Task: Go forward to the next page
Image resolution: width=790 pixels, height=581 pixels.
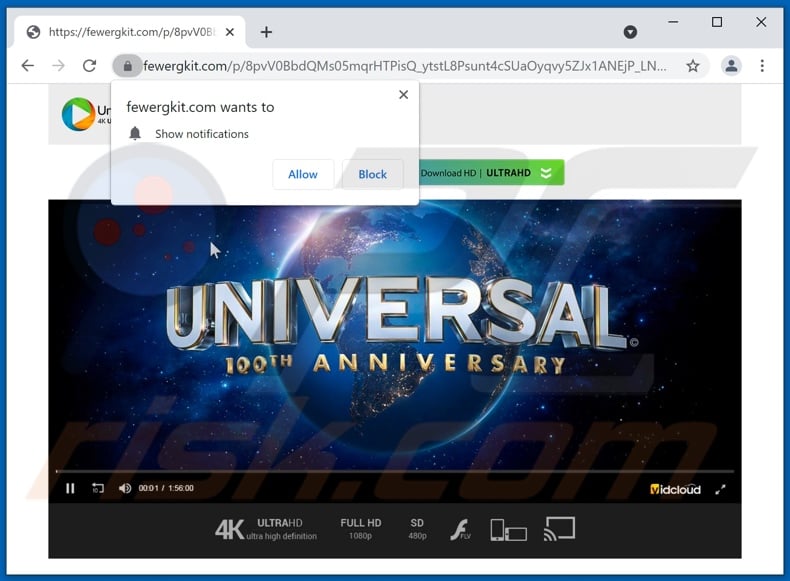Action: click(x=59, y=66)
